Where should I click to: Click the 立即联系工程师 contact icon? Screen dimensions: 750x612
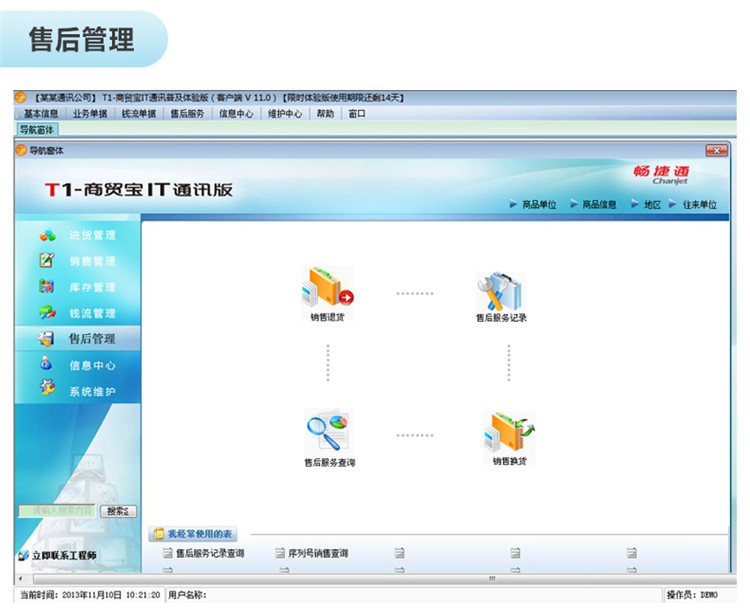pyautogui.click(x=23, y=556)
